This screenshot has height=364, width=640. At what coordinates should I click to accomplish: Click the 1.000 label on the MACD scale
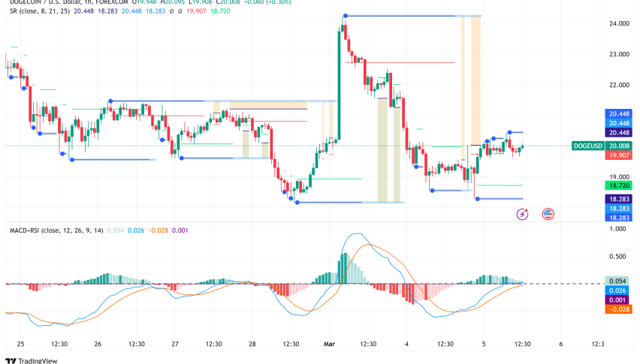coord(617,229)
